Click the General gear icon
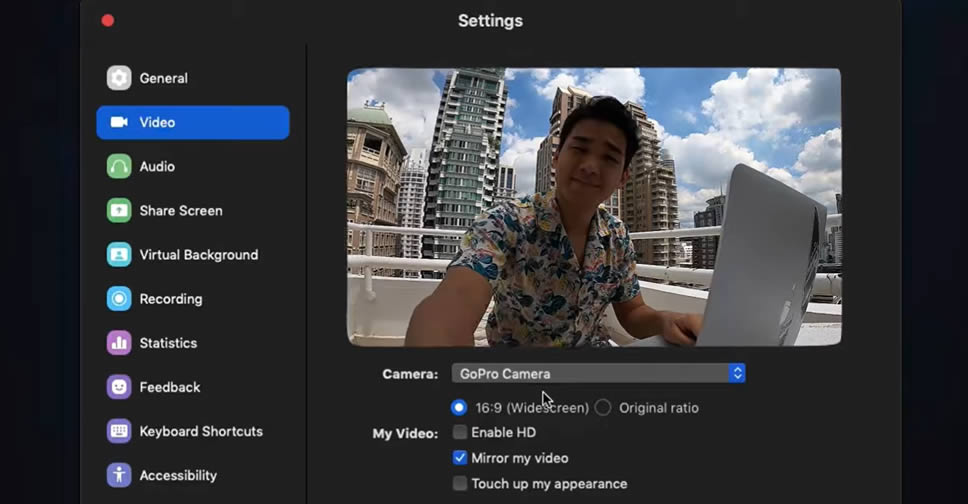 click(x=119, y=78)
